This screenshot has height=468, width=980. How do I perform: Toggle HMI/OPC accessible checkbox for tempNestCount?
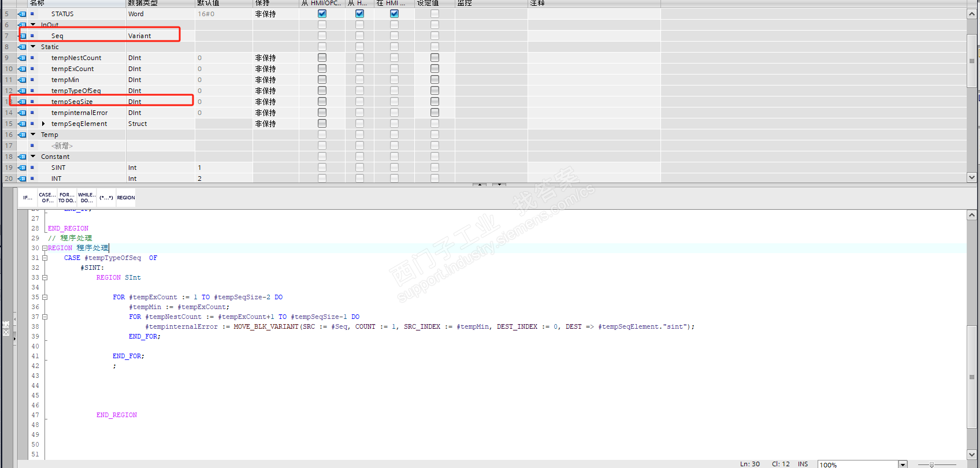point(322,58)
